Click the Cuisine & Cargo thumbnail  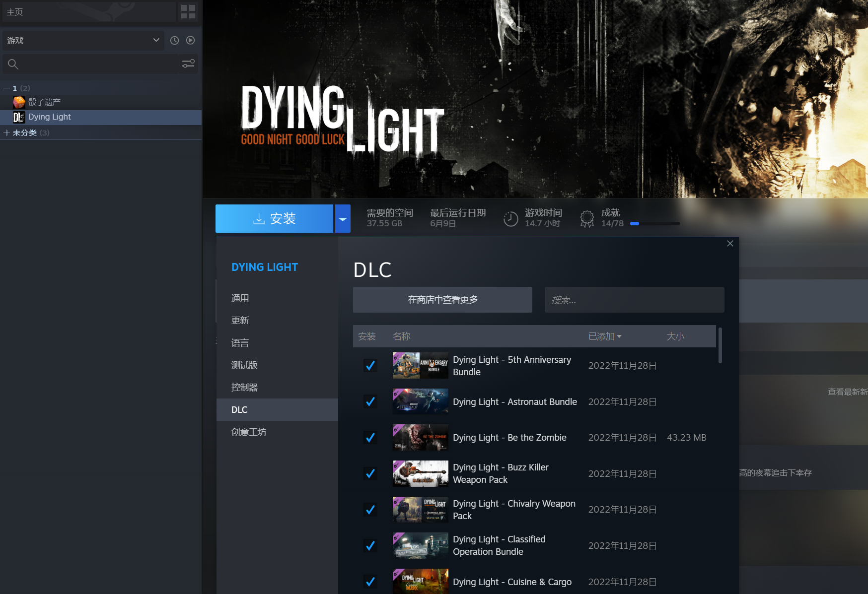(421, 582)
